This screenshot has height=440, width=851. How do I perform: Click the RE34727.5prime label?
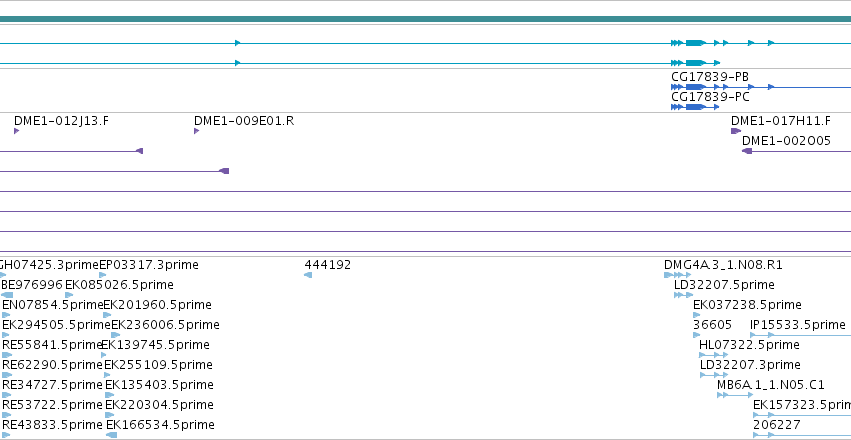(x=52, y=385)
